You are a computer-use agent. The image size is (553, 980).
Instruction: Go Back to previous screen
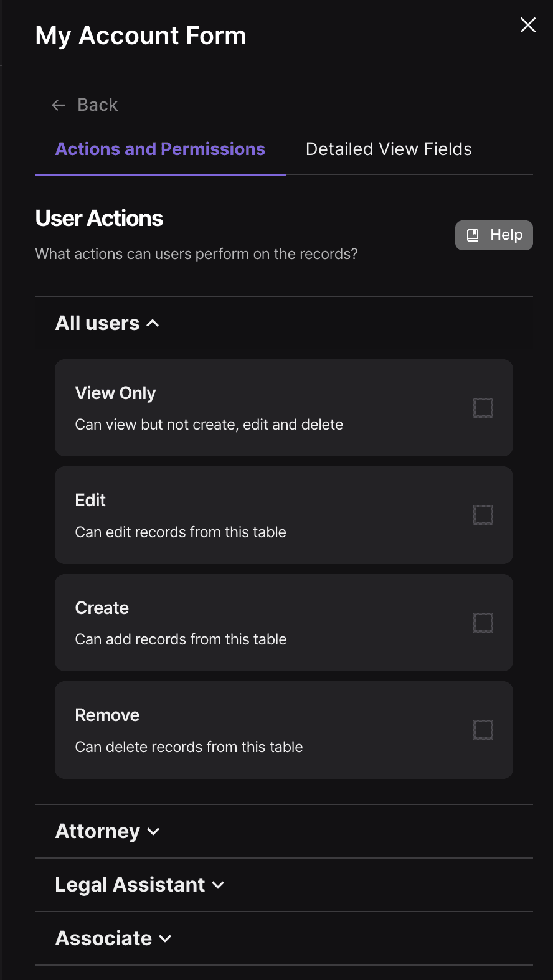[x=85, y=105]
